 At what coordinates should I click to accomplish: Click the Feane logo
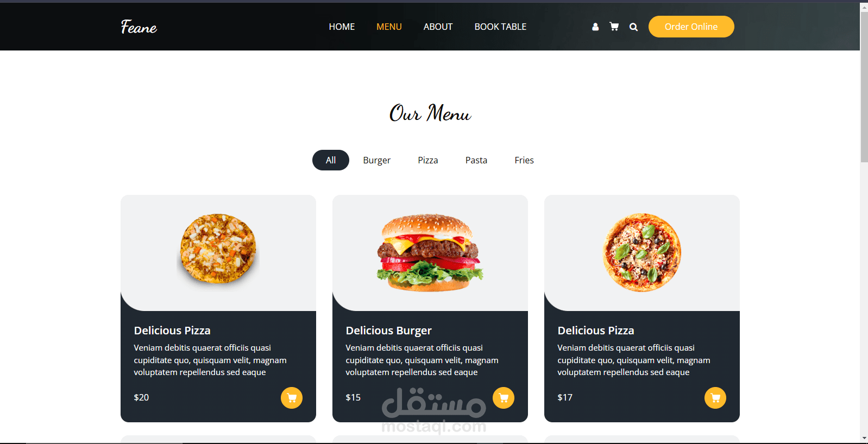(x=139, y=27)
